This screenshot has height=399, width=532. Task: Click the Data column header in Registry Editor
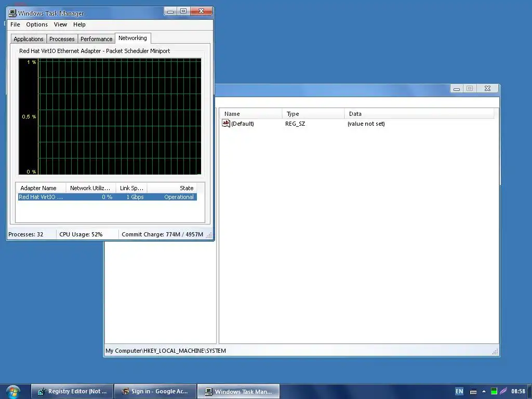point(419,114)
